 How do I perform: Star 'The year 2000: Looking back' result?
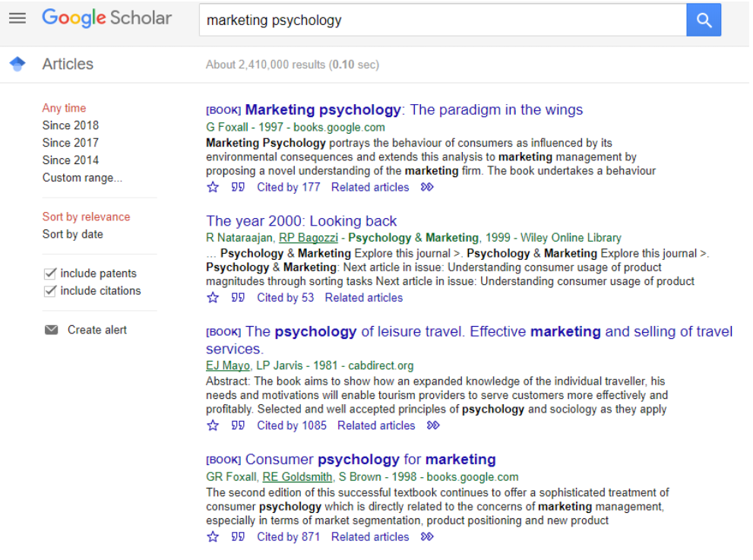tap(213, 298)
